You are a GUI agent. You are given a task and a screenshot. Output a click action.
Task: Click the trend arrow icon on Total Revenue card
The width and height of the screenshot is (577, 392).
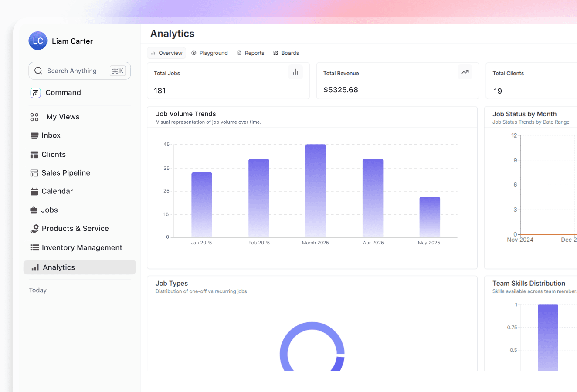[465, 72]
